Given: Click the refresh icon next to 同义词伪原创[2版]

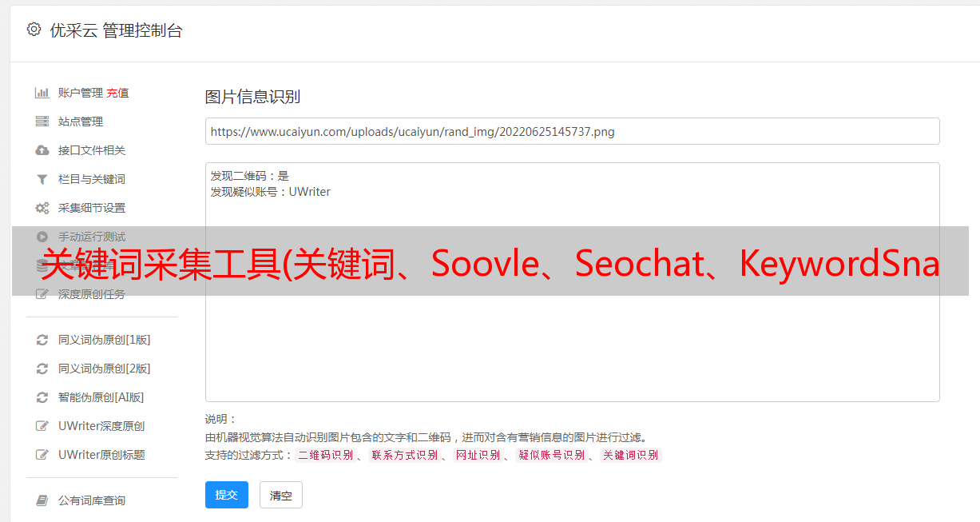Looking at the screenshot, I should tap(42, 369).
